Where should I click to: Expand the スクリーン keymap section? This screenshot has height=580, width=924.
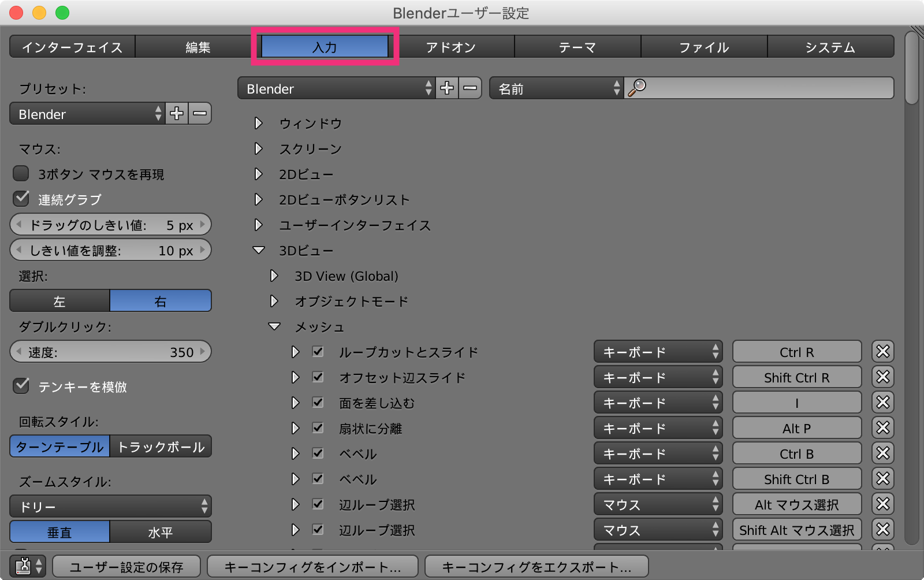click(x=259, y=148)
